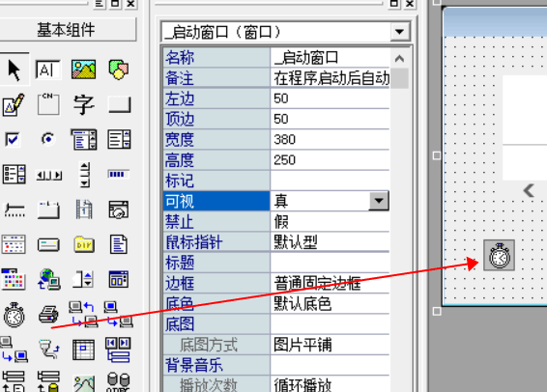The width and height of the screenshot is (547, 392).
Task: Pick the slider track component
Action: pyautogui.click(x=14, y=210)
